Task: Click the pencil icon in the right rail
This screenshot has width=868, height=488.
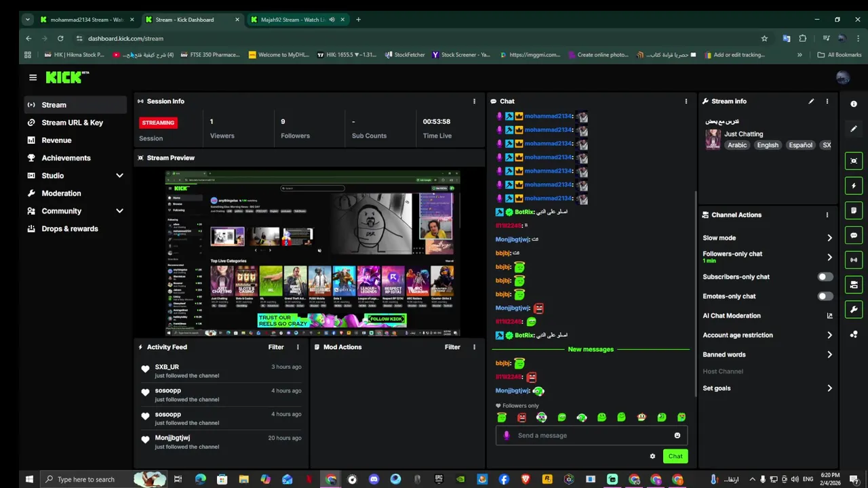Action: pyautogui.click(x=854, y=129)
